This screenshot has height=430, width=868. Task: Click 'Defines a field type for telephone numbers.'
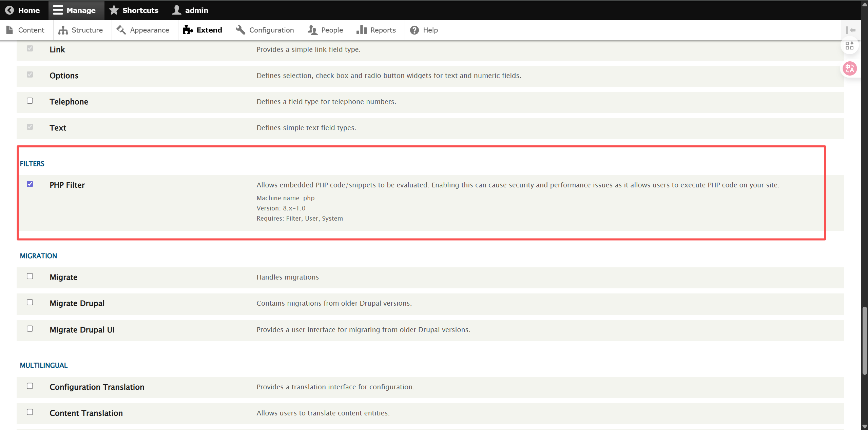326,102
